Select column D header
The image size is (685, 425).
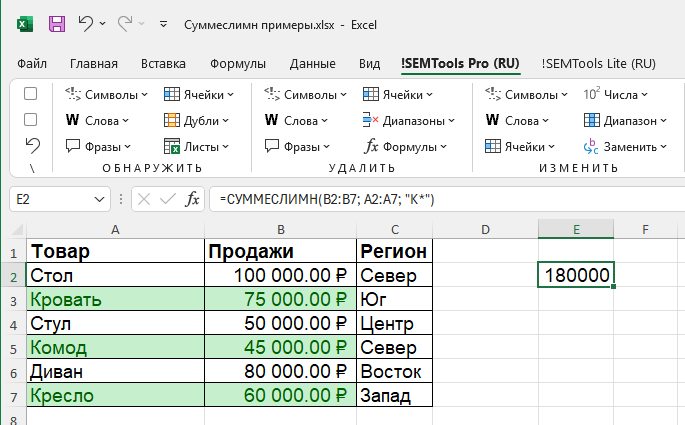[485, 229]
